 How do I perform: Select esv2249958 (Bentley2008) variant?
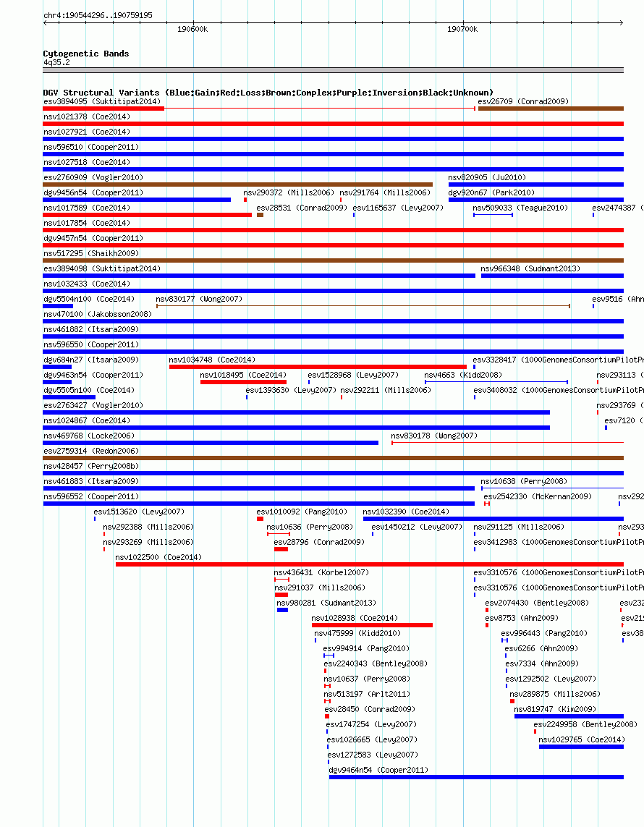(535, 731)
